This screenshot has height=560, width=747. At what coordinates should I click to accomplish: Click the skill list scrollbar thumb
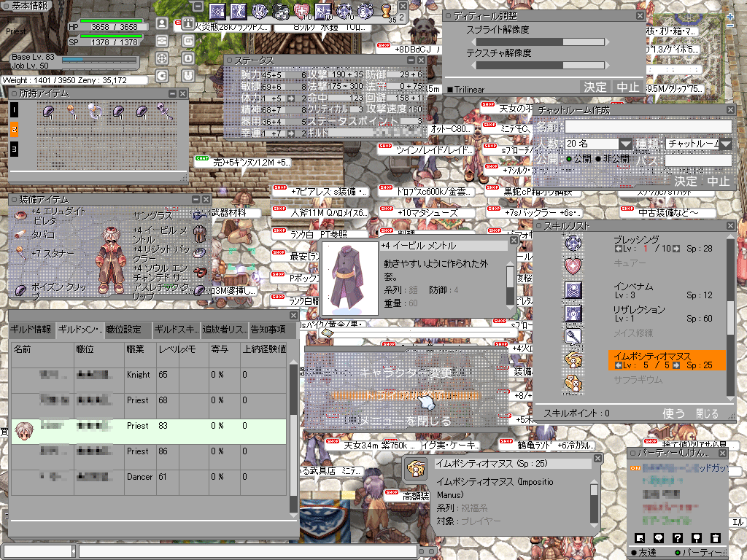[730, 318]
